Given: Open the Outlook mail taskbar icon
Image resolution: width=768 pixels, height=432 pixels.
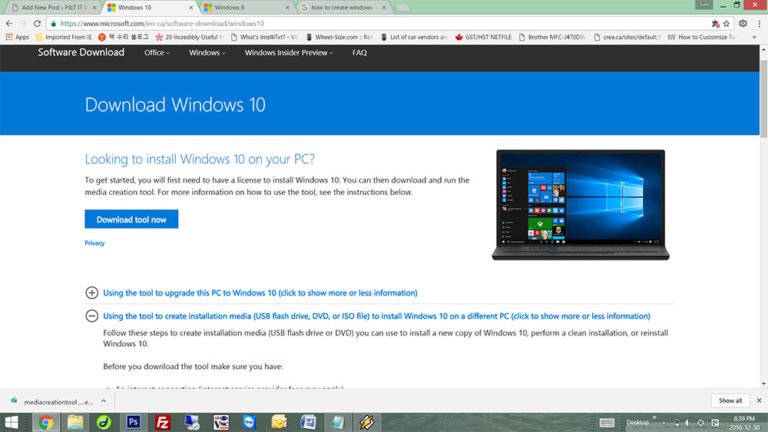Looking at the screenshot, I should pyautogui.click(x=279, y=422).
